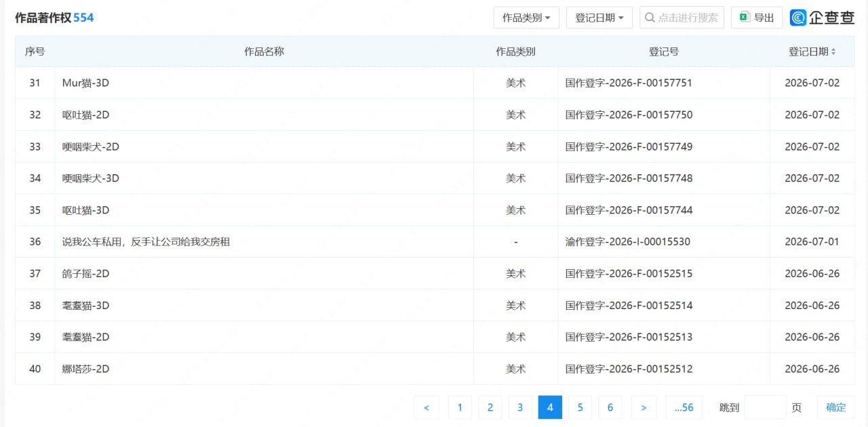Click registration number 国作登字-2026-F-00157748
This screenshot has width=868, height=427.
[629, 178]
